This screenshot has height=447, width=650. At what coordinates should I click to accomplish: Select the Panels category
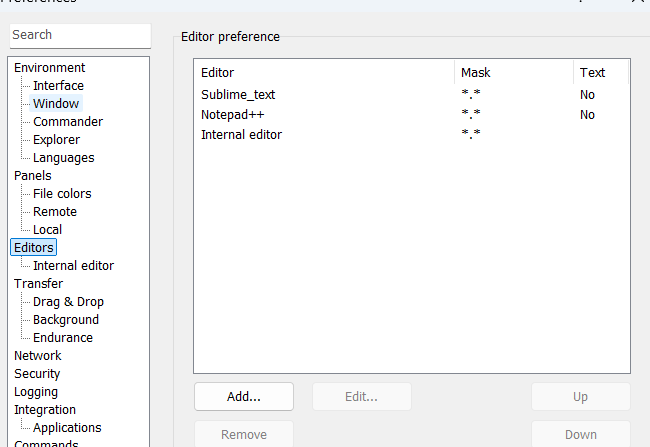coord(32,176)
